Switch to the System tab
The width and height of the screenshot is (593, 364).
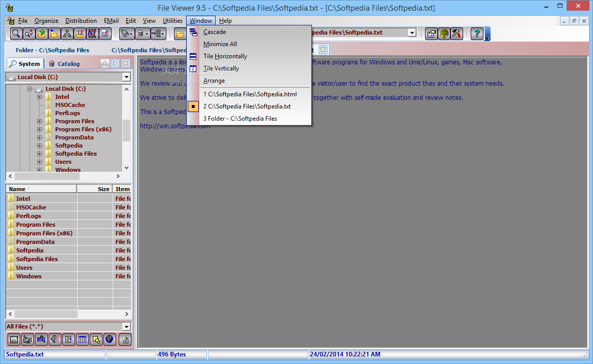[25, 63]
